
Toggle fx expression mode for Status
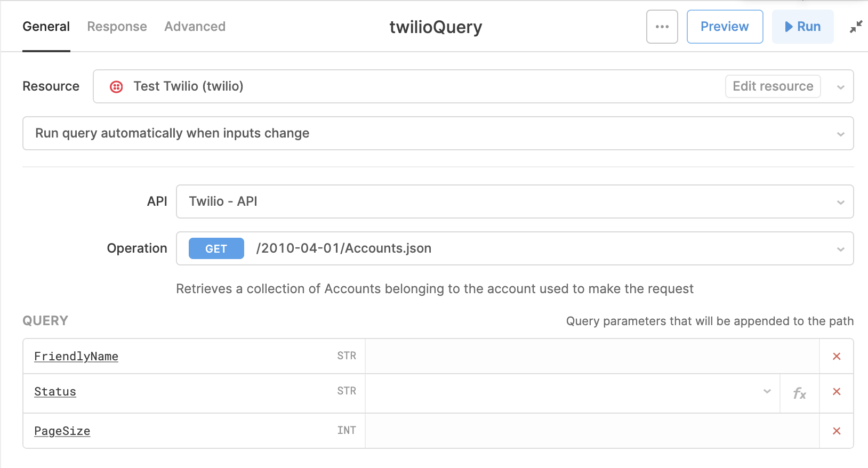[x=799, y=393]
